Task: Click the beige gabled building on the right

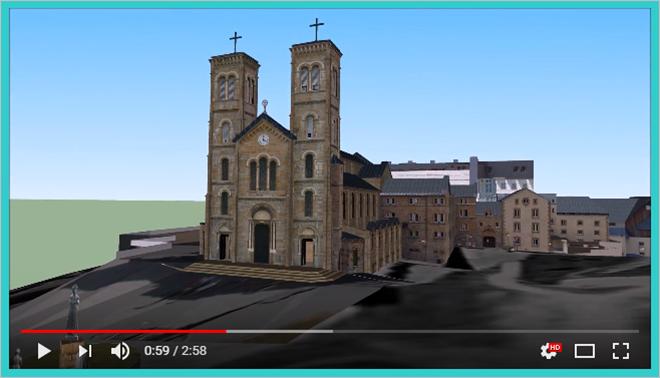Action: 526,220
